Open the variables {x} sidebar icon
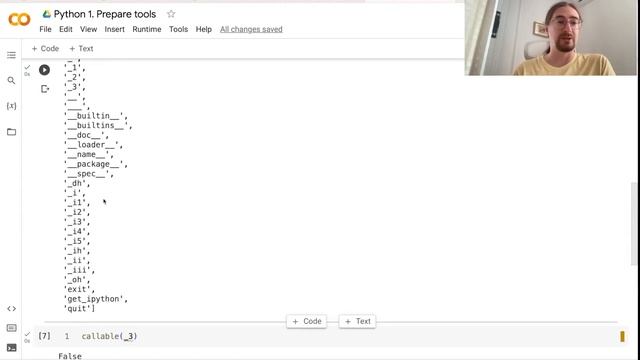The height and width of the screenshot is (360, 640). coord(11,106)
